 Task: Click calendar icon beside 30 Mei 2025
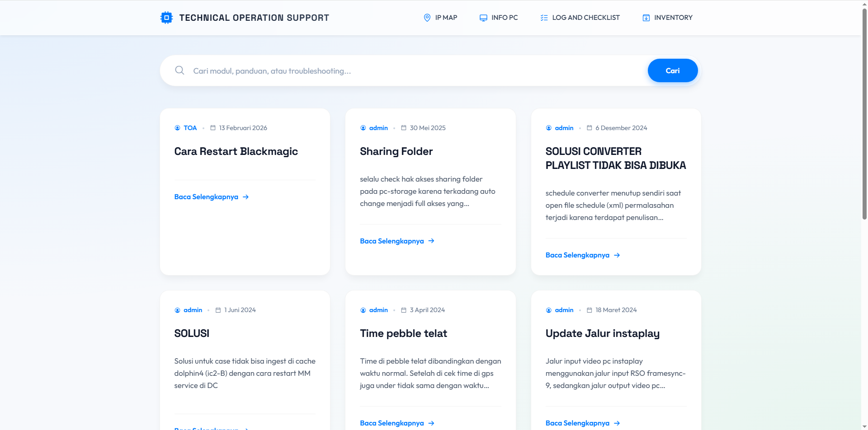[404, 128]
